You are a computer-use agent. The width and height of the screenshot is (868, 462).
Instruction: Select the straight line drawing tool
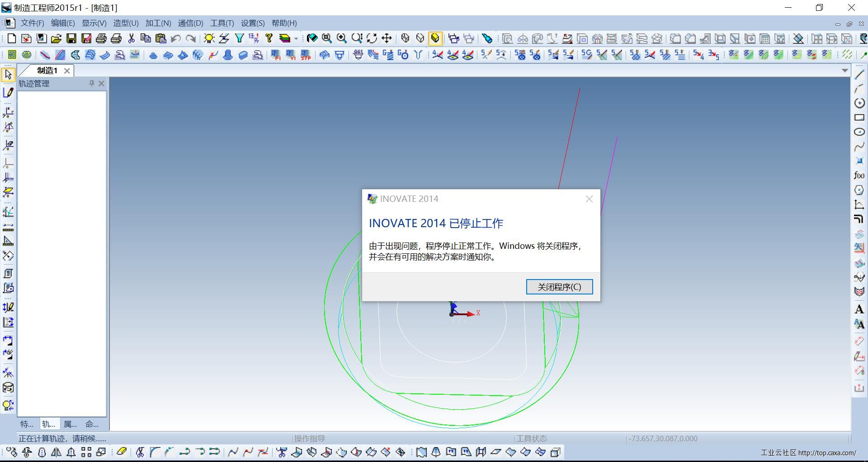point(859,74)
